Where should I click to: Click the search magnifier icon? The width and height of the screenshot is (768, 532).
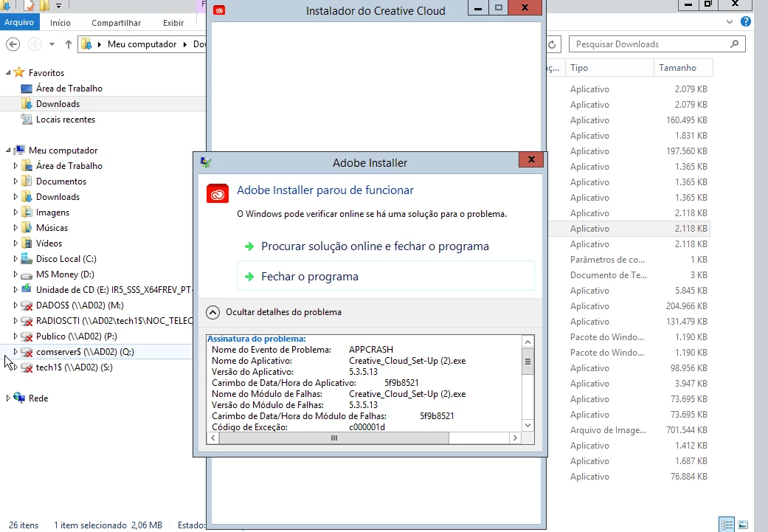pos(734,44)
